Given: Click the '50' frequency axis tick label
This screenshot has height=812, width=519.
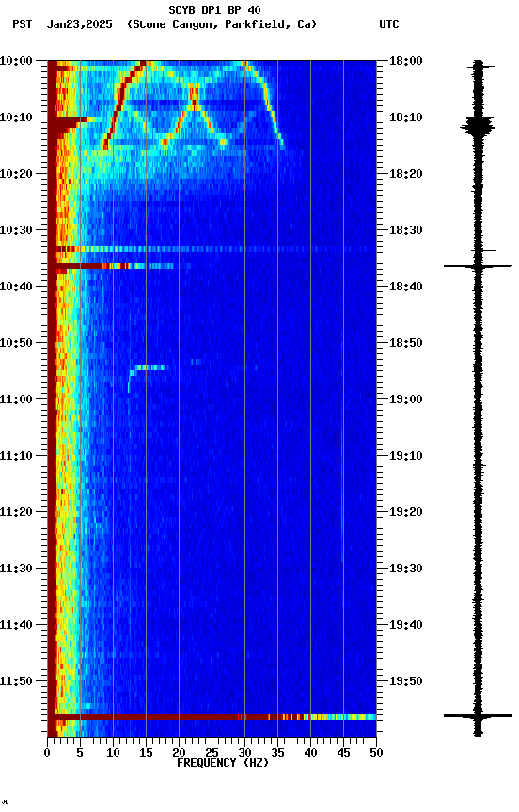Looking at the screenshot, I should tap(376, 753).
